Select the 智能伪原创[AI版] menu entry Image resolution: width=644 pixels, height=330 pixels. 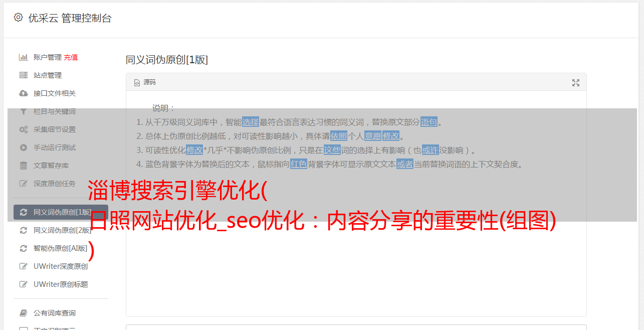pyautogui.click(x=61, y=248)
